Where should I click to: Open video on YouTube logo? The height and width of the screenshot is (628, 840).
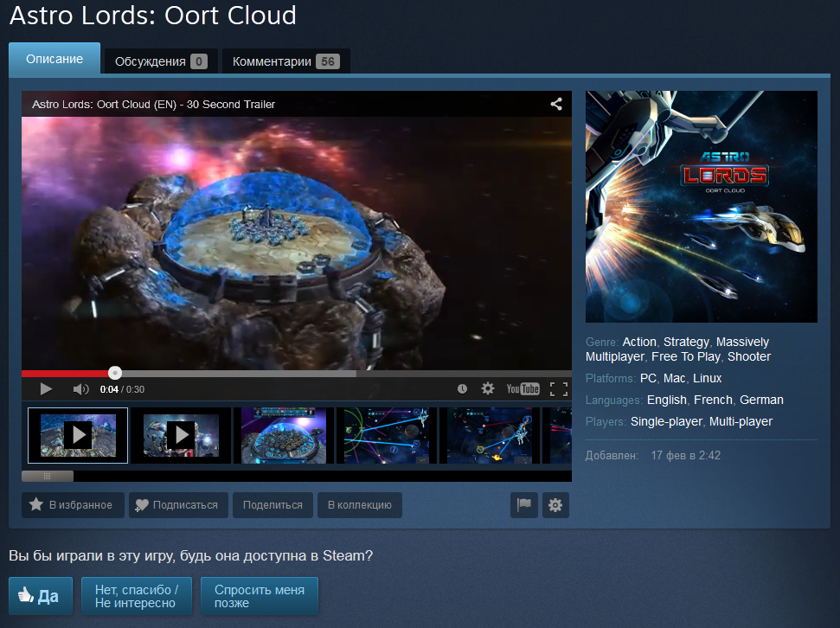(523, 389)
